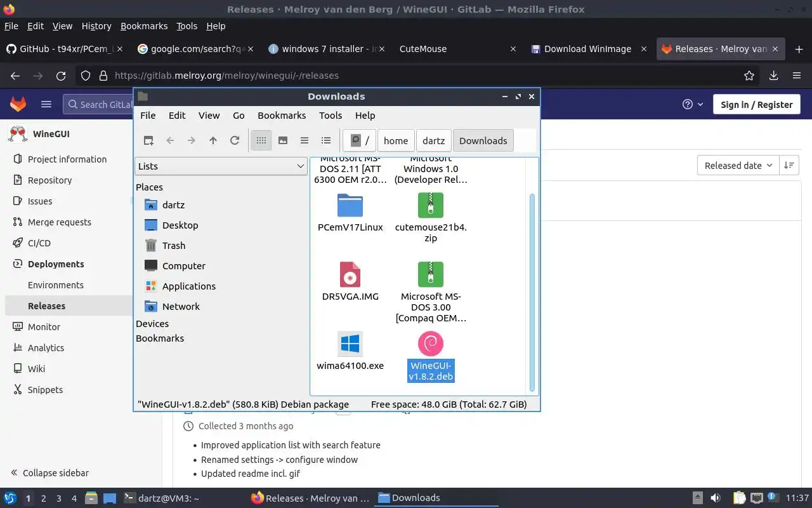Open the dartz@VM3 terminal taskbar item

click(x=161, y=498)
